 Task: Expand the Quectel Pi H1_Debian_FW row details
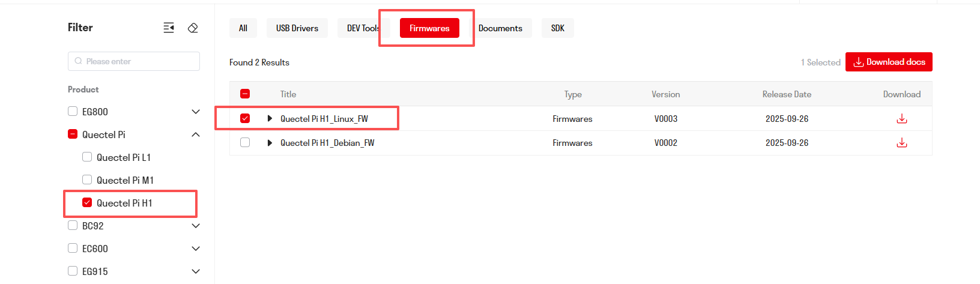pyautogui.click(x=270, y=143)
